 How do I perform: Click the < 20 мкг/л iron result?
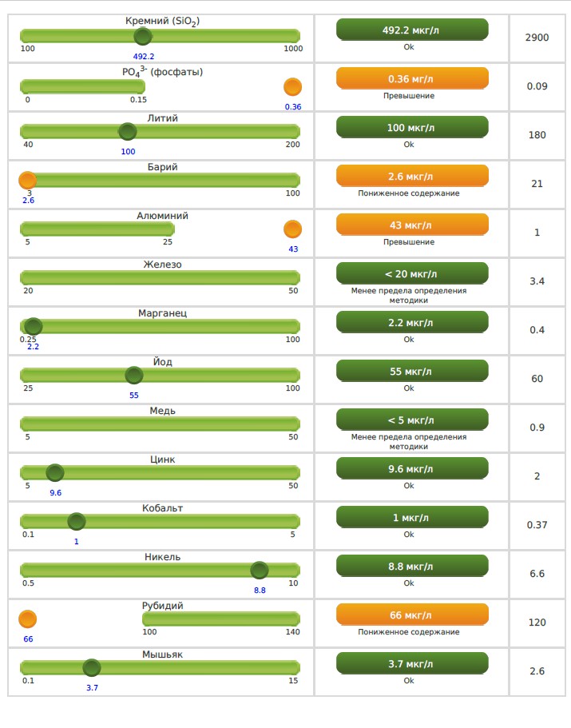(x=411, y=273)
